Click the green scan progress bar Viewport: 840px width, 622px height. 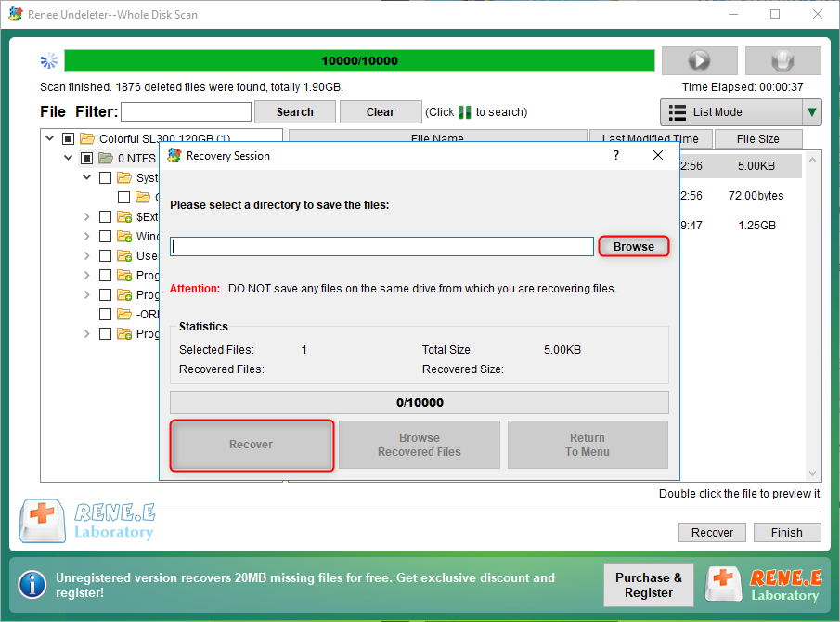(359, 61)
